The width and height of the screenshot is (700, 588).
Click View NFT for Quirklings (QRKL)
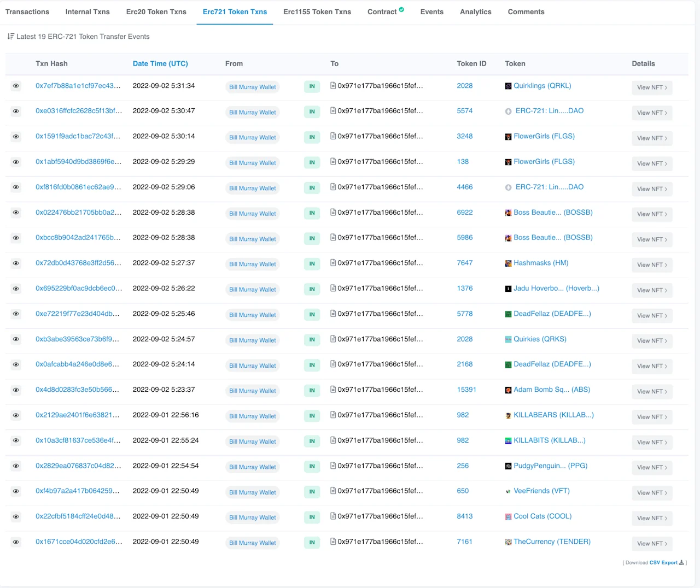tap(652, 87)
